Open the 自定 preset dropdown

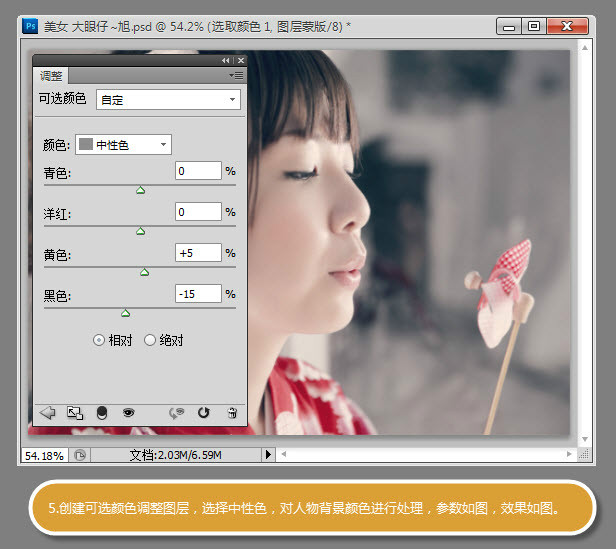tap(168, 99)
